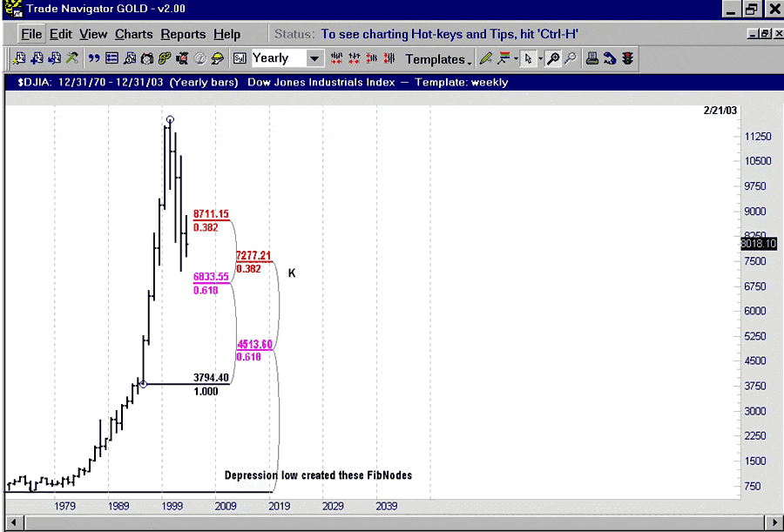Click the Sy symbol button
The image size is (784, 532).
[240, 59]
